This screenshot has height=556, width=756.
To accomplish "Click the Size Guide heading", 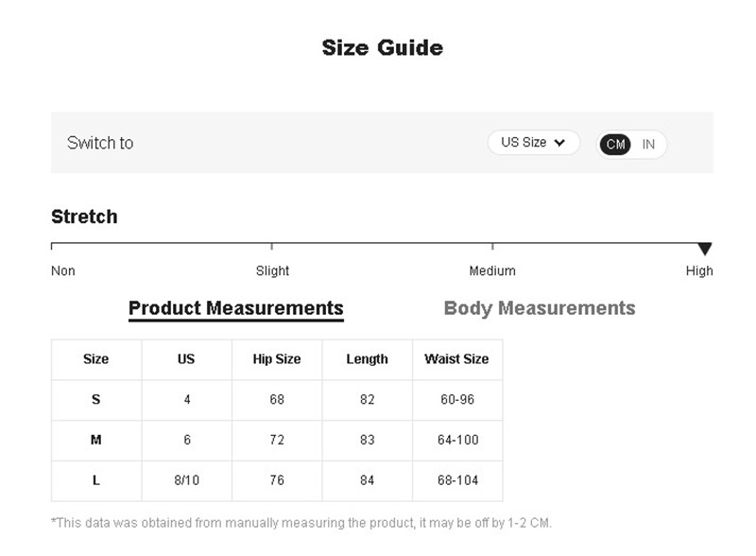I will click(x=382, y=47).
